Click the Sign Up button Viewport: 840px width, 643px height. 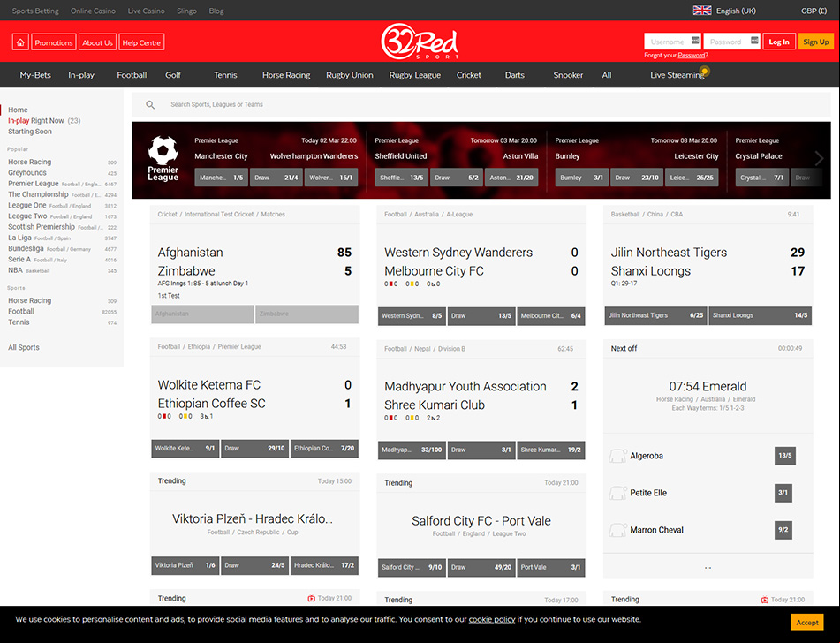816,42
